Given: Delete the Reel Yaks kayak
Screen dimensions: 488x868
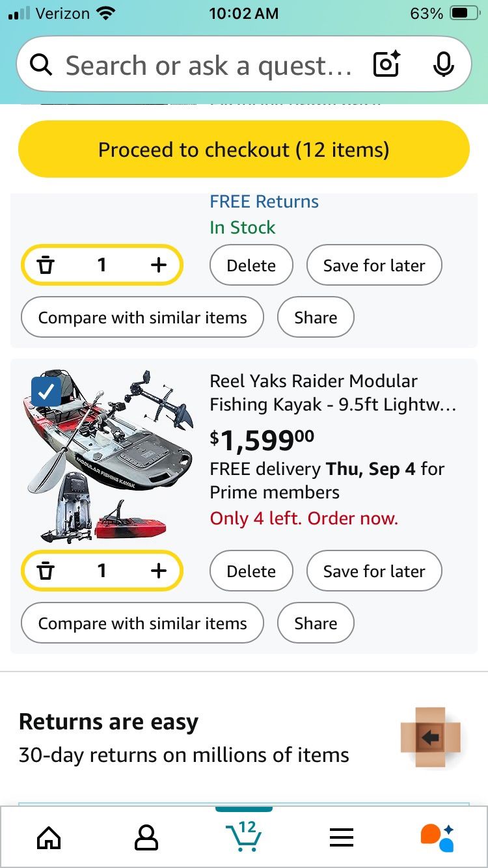Looking at the screenshot, I should tap(251, 571).
